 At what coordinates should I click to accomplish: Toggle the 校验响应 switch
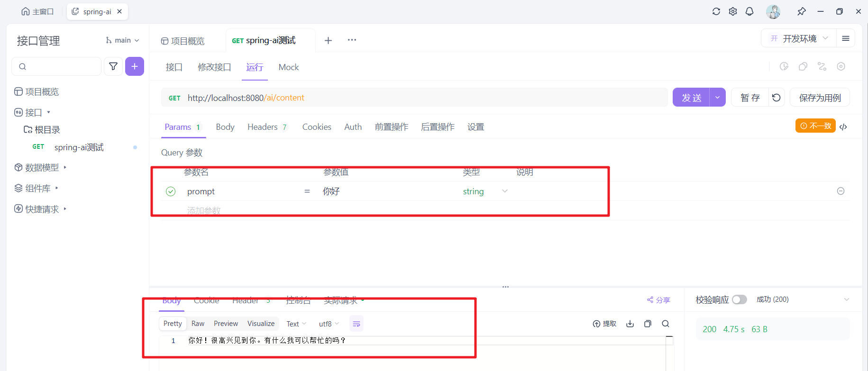click(x=739, y=299)
